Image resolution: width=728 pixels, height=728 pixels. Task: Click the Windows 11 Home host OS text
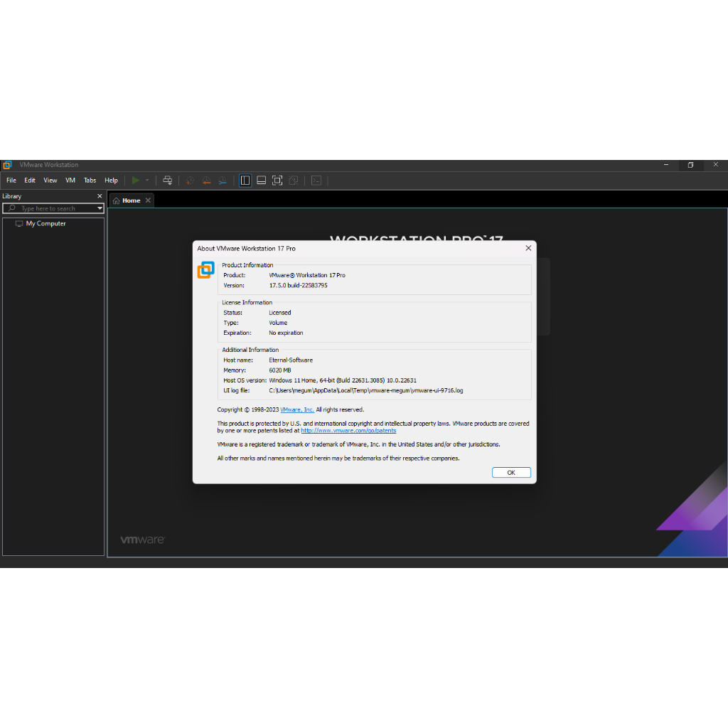pyautogui.click(x=343, y=380)
